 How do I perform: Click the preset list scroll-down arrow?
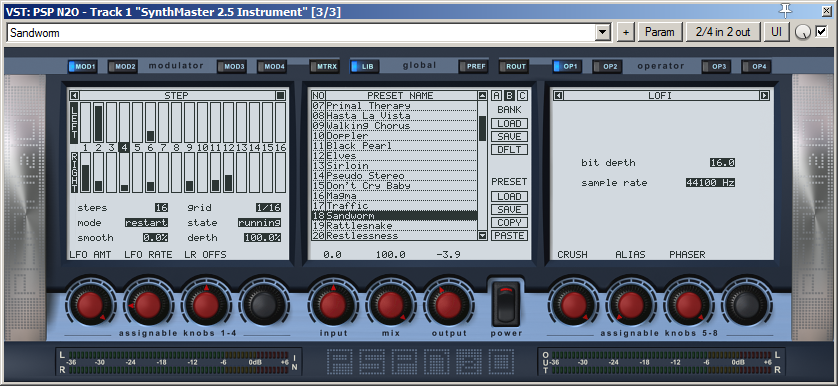[483, 235]
